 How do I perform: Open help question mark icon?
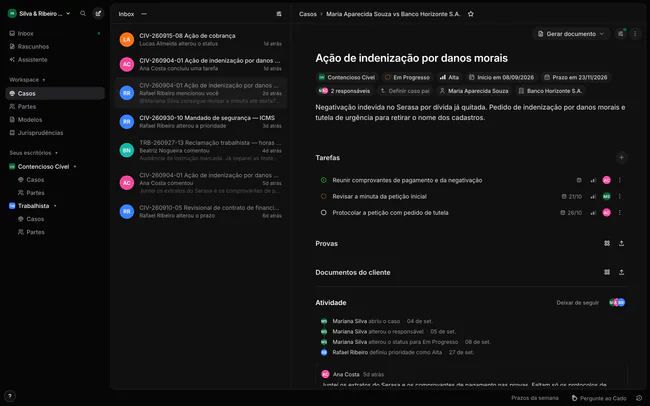10,396
